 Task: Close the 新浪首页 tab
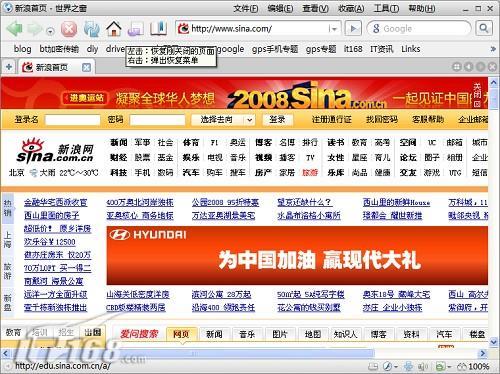[86, 68]
